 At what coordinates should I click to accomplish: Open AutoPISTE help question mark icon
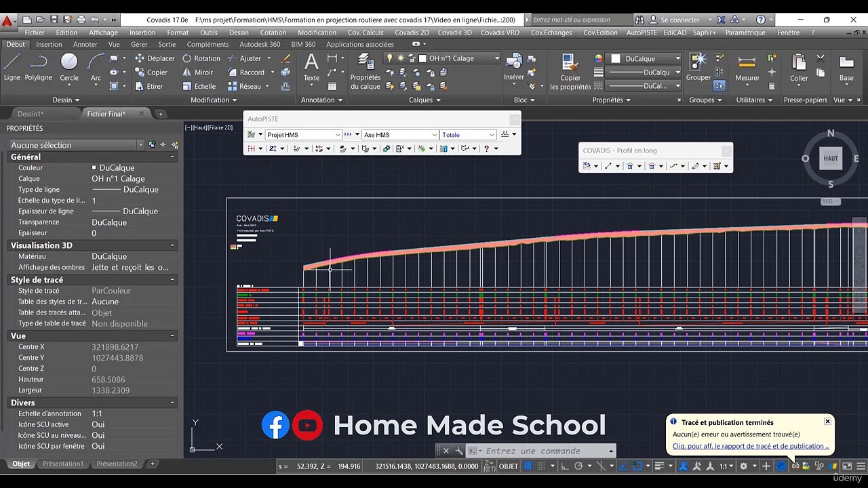click(x=486, y=148)
